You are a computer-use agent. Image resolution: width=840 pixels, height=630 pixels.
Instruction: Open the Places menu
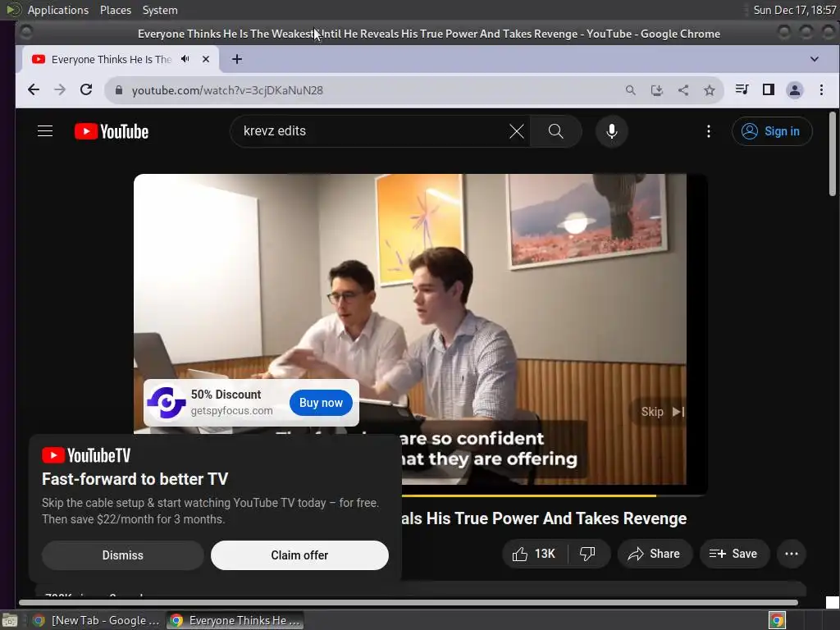(x=116, y=10)
